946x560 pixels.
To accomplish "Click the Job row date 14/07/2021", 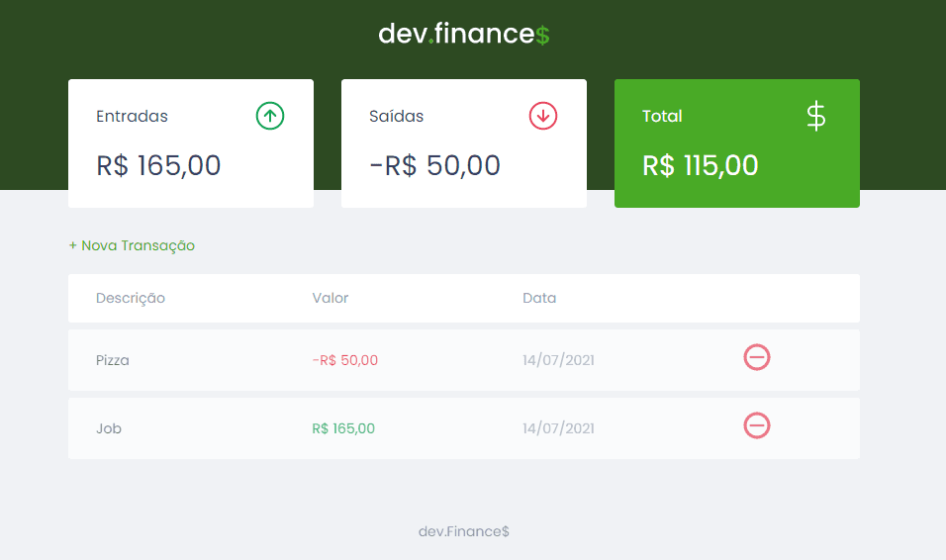I will [558, 428].
